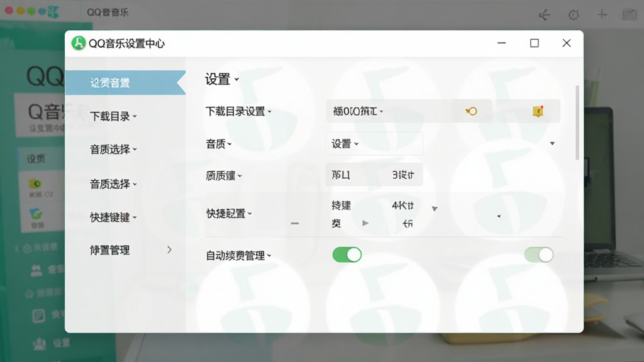Expand the 设置 heading dropdown arrow

tap(236, 80)
